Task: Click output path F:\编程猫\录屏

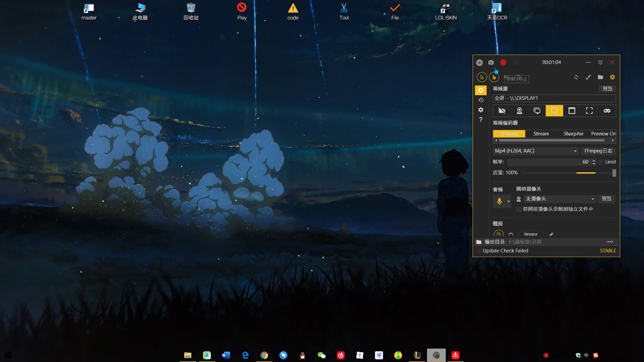Action: (x=525, y=242)
